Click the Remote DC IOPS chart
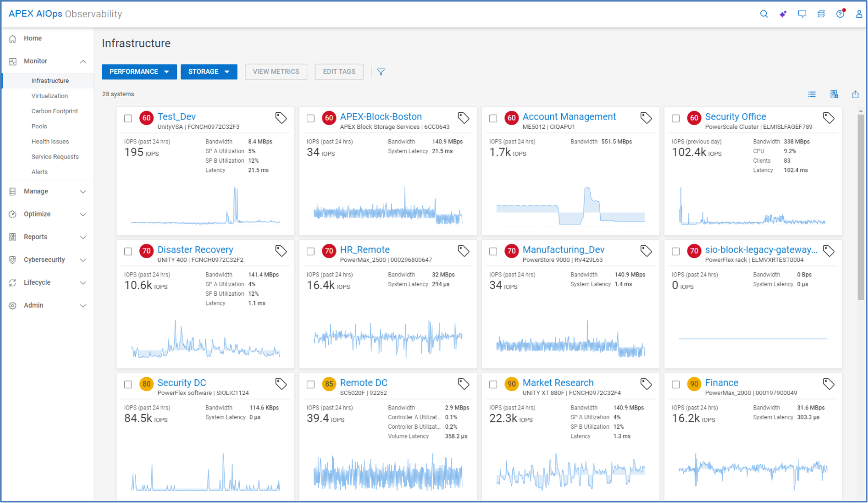Screen dimensions: 868x503 point(388,472)
